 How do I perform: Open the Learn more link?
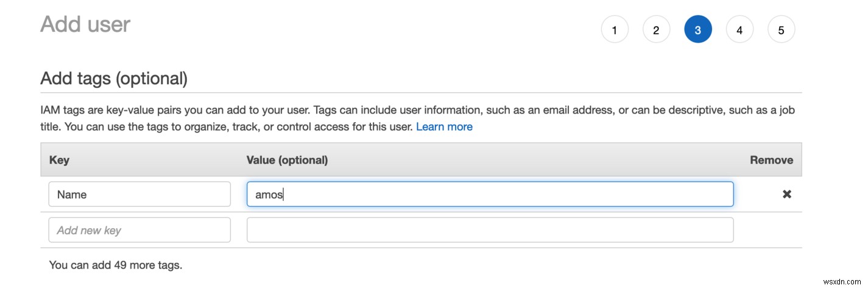tap(444, 127)
